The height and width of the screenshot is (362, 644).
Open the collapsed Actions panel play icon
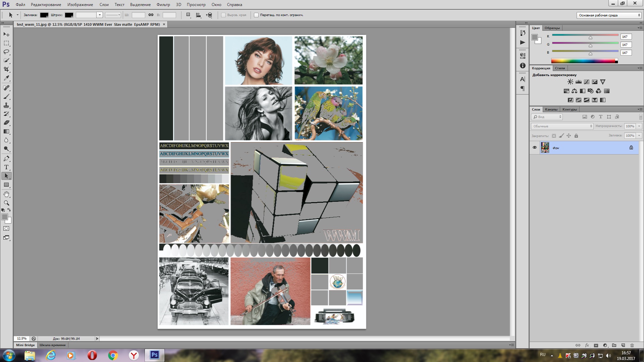click(523, 42)
